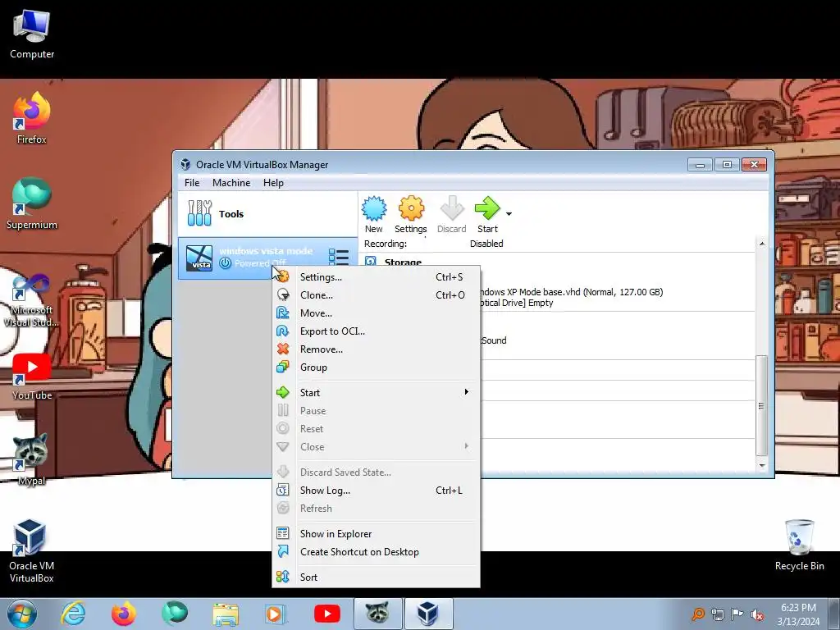Open the Recycle Bin desktop icon
This screenshot has height=630, width=840.
tap(799, 545)
